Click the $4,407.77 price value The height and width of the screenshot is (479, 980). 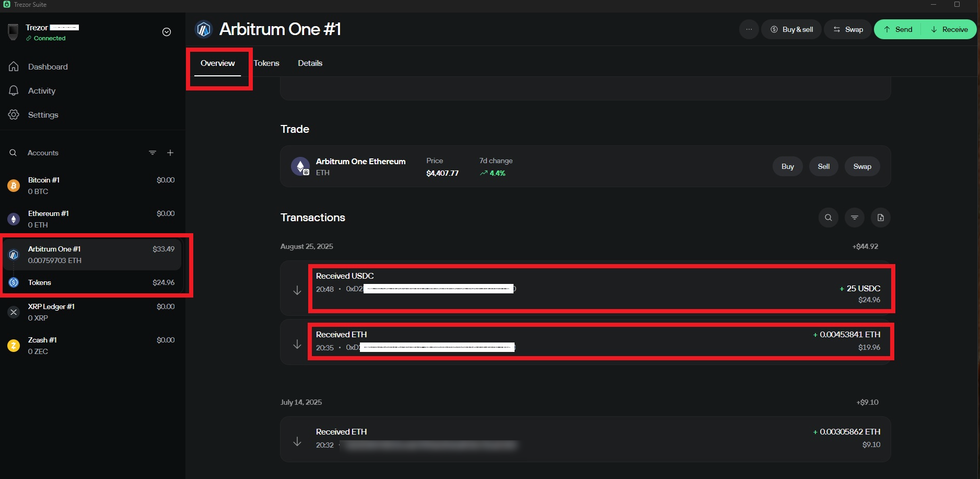(442, 173)
